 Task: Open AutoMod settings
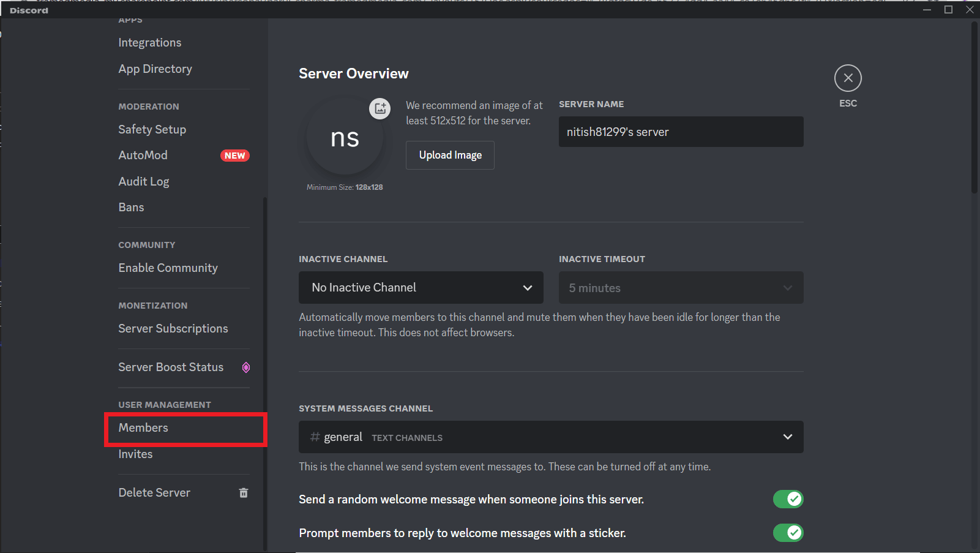[x=143, y=155]
